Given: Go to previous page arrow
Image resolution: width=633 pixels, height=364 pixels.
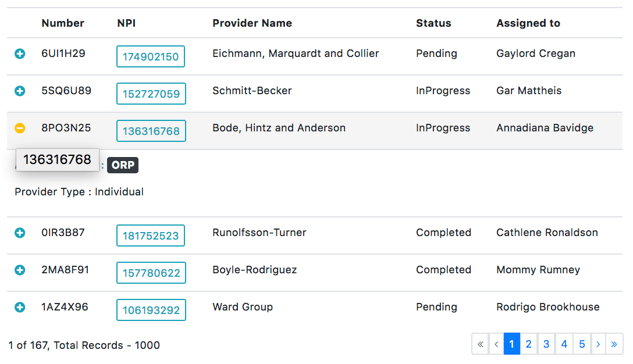Looking at the screenshot, I should [x=496, y=344].
